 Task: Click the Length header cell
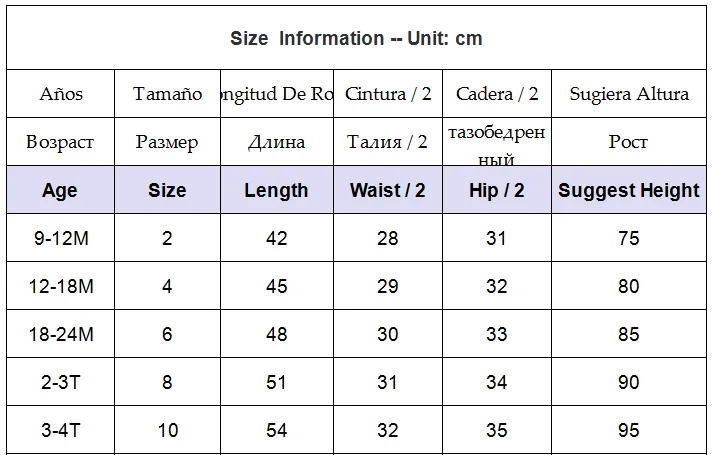pos(277,190)
